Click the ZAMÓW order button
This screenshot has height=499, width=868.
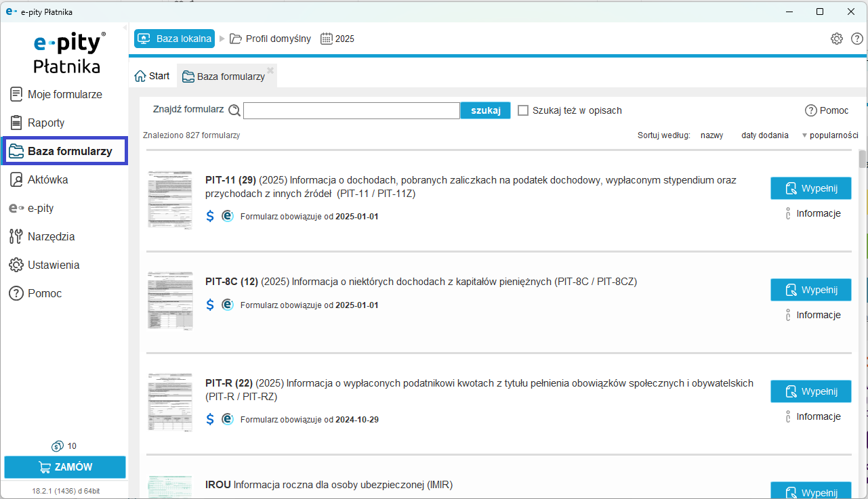(65, 467)
